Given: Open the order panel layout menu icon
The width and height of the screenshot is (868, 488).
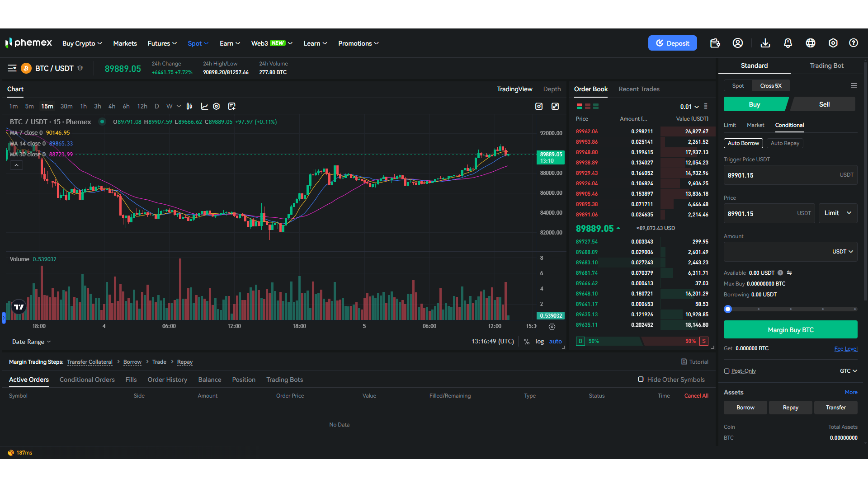Looking at the screenshot, I should pos(854,85).
